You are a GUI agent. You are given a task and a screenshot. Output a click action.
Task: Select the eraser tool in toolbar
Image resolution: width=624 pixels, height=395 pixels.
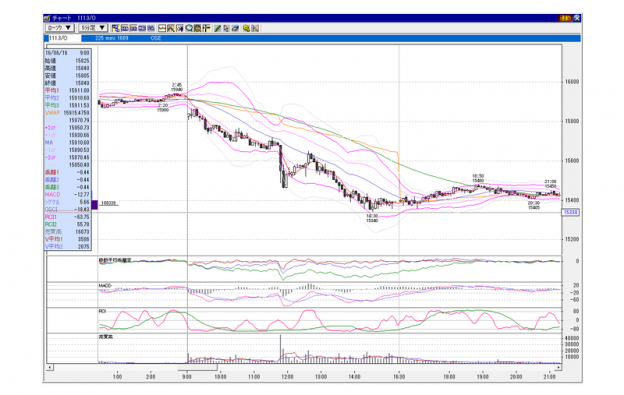coord(235,28)
